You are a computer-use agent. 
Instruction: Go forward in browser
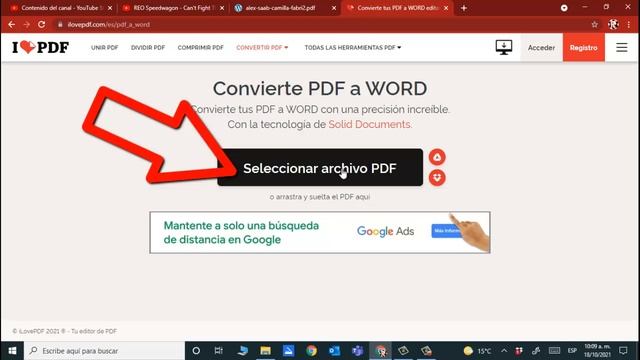point(27,24)
